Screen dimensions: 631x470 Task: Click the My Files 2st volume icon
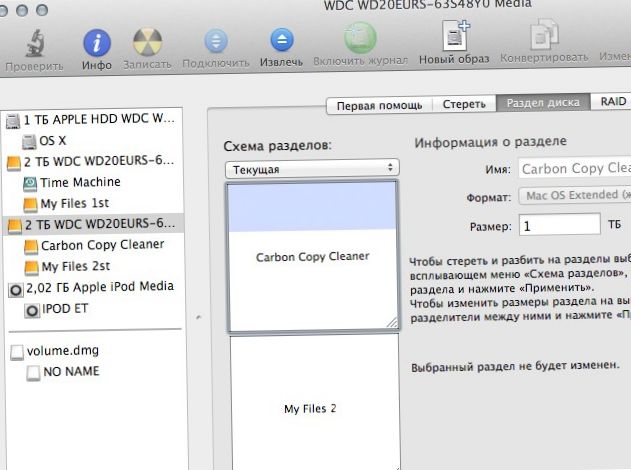pyautogui.click(x=32, y=268)
